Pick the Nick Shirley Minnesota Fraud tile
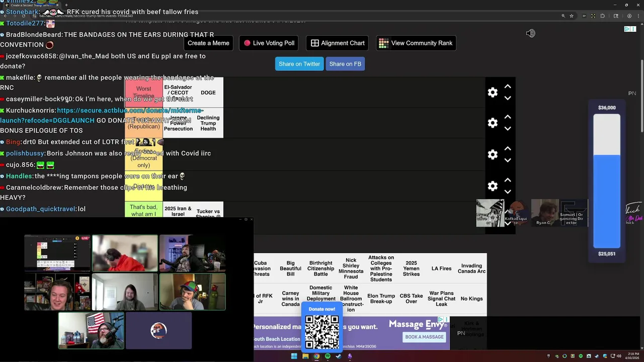This screenshot has width=644, height=362. [x=351, y=268]
